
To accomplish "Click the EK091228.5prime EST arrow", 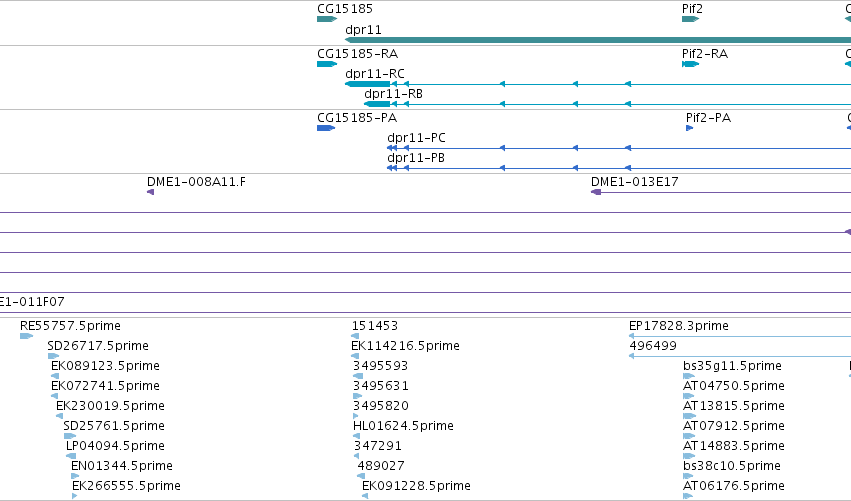I will click(365, 496).
